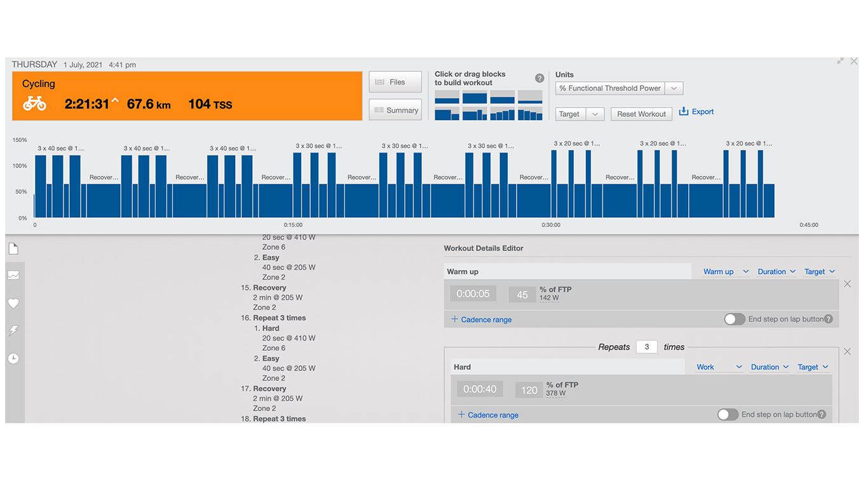Click plus icon for Hard step cadence range
Image resolution: width=868 pixels, height=488 pixels.
click(461, 414)
